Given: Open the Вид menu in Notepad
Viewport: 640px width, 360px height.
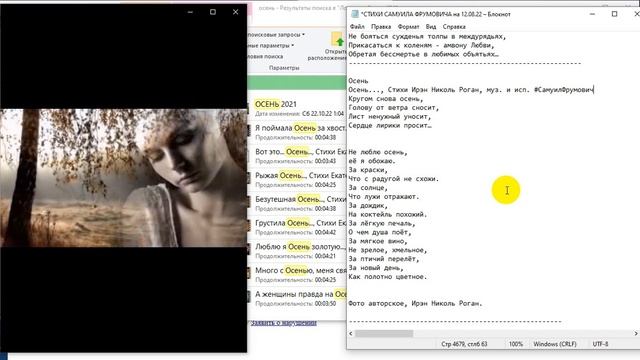Looking at the screenshot, I should pyautogui.click(x=431, y=27).
